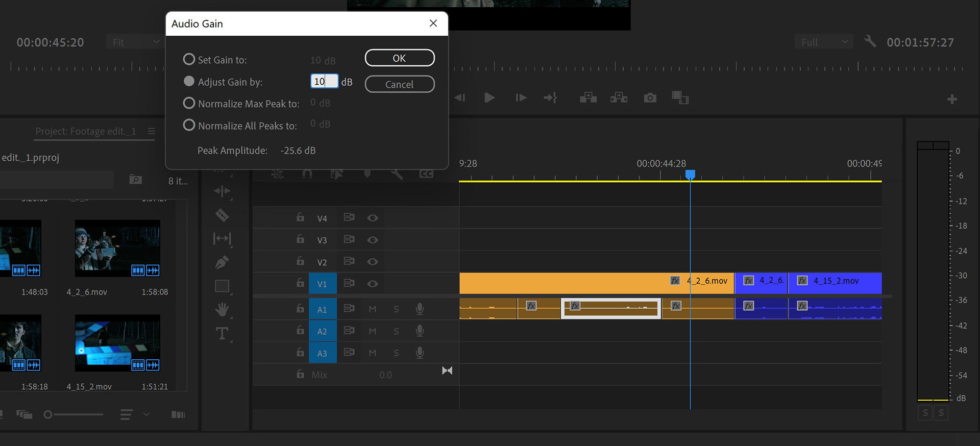
Task: Select the Ripple Edit tool
Action: click(222, 191)
